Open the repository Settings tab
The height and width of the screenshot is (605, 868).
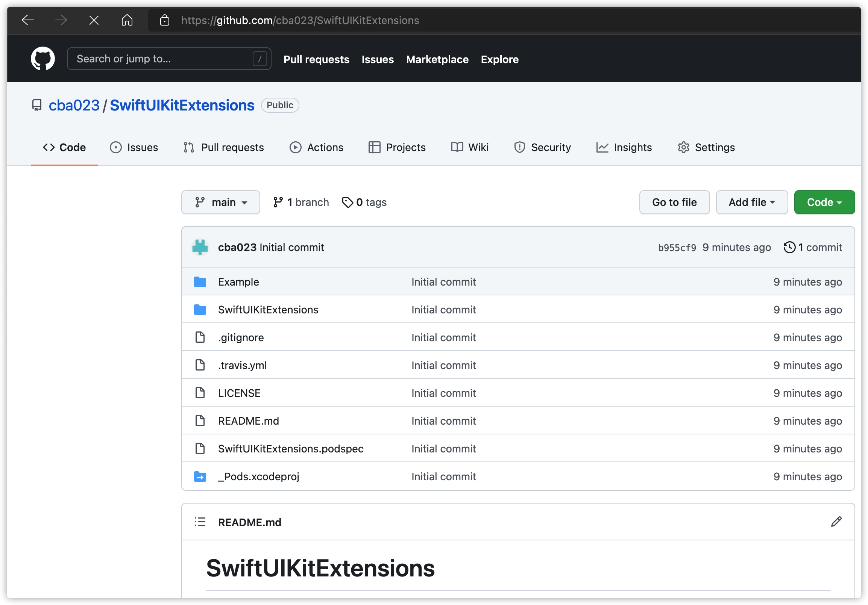coord(706,147)
